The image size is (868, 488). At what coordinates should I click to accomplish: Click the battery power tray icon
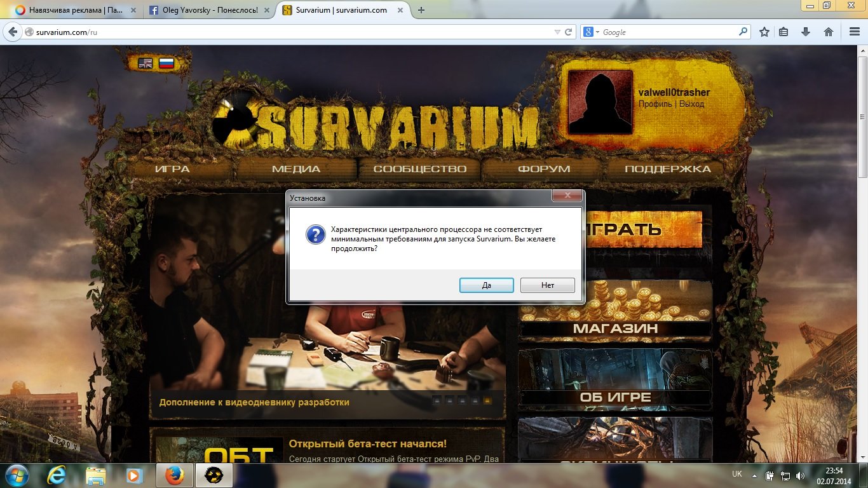tap(770, 475)
